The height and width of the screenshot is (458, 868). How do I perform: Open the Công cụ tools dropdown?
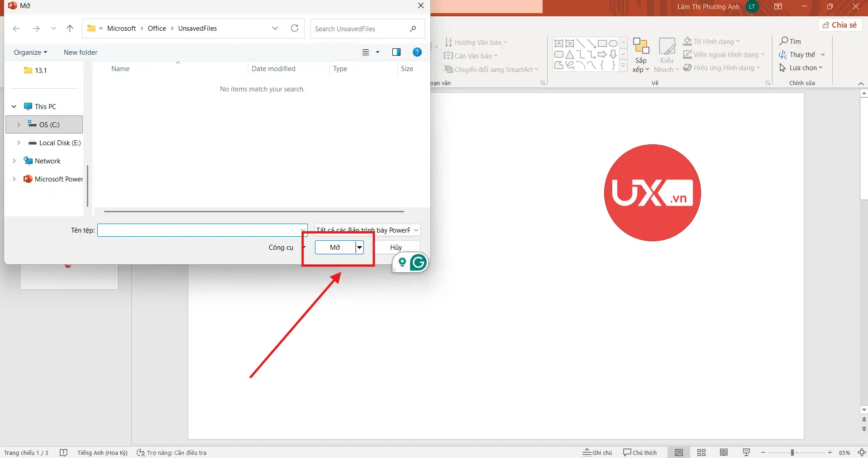tap(287, 247)
